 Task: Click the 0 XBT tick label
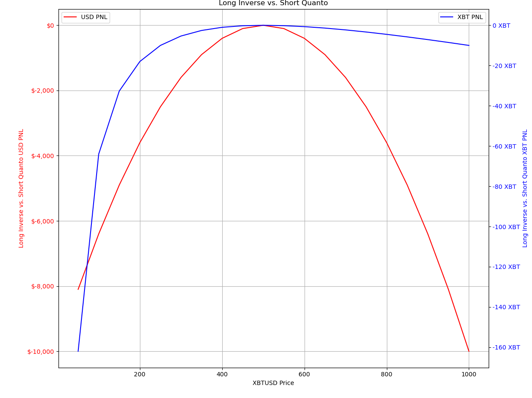pyautogui.click(x=501, y=26)
